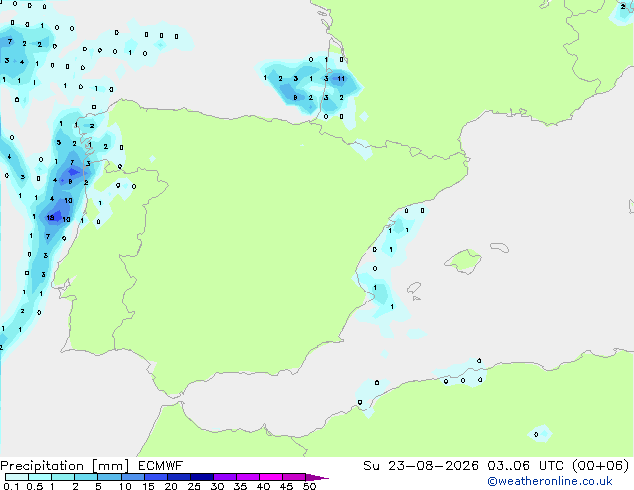Click the legend scale label '35'
Image resolution: width=634 pixels, height=490 pixels.
[240, 486]
